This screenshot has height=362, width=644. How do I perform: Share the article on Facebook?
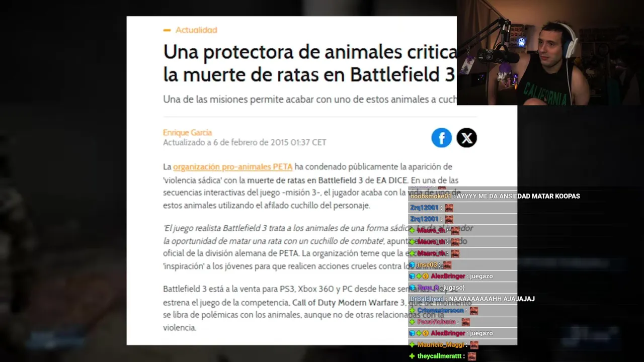(441, 138)
